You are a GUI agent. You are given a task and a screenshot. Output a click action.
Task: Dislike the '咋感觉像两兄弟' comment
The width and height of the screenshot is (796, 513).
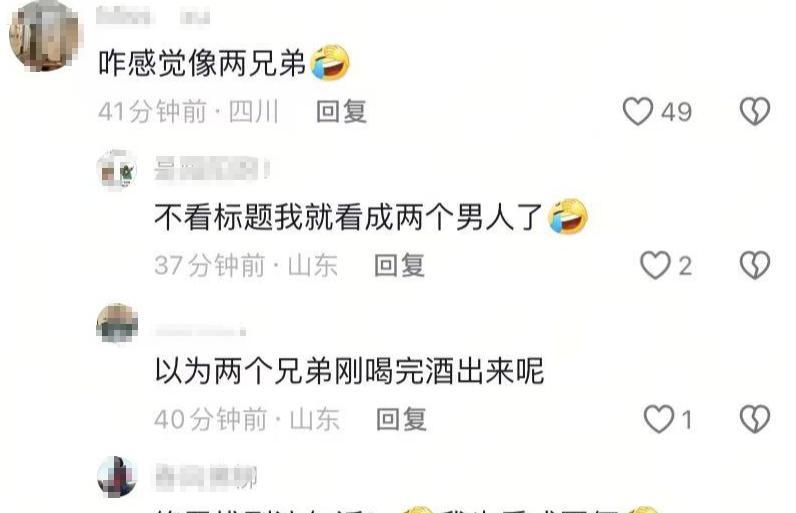(x=754, y=111)
